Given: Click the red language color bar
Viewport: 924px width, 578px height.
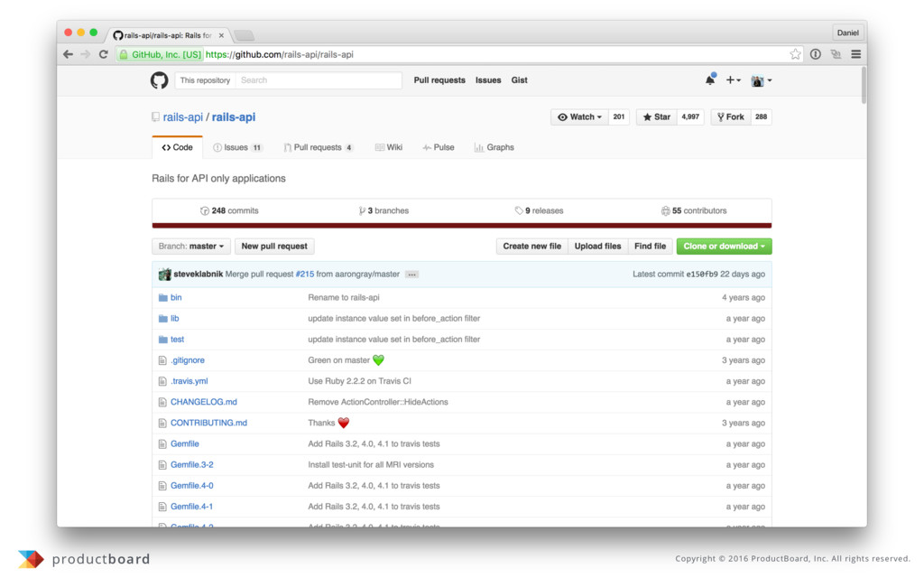Looking at the screenshot, I should 461,225.
